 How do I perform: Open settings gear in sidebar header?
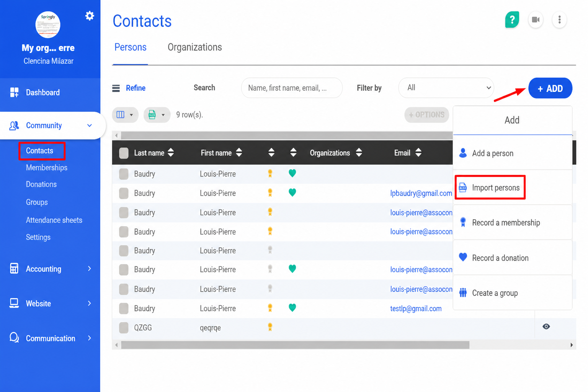pos(90,16)
